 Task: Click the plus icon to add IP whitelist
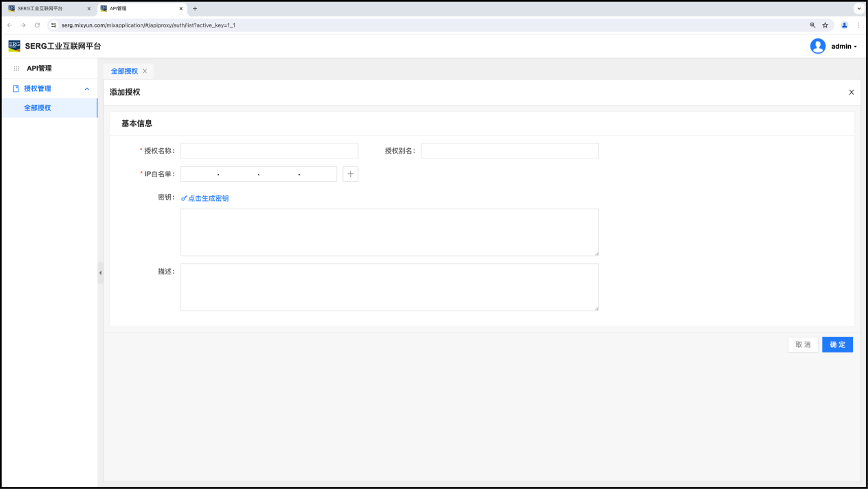[x=350, y=174]
